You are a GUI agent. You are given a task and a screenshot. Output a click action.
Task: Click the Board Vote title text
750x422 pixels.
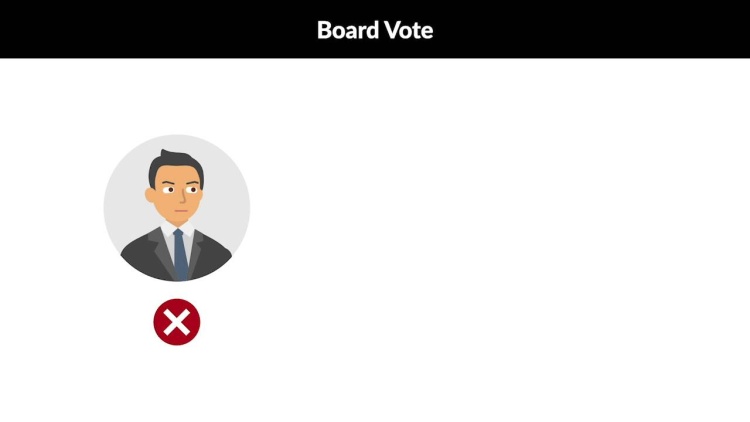[375, 30]
